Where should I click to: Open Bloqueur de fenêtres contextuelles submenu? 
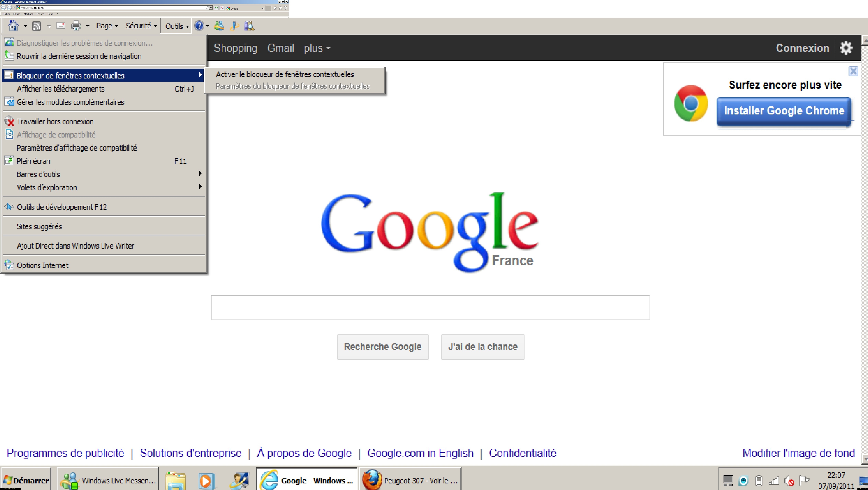(x=103, y=75)
